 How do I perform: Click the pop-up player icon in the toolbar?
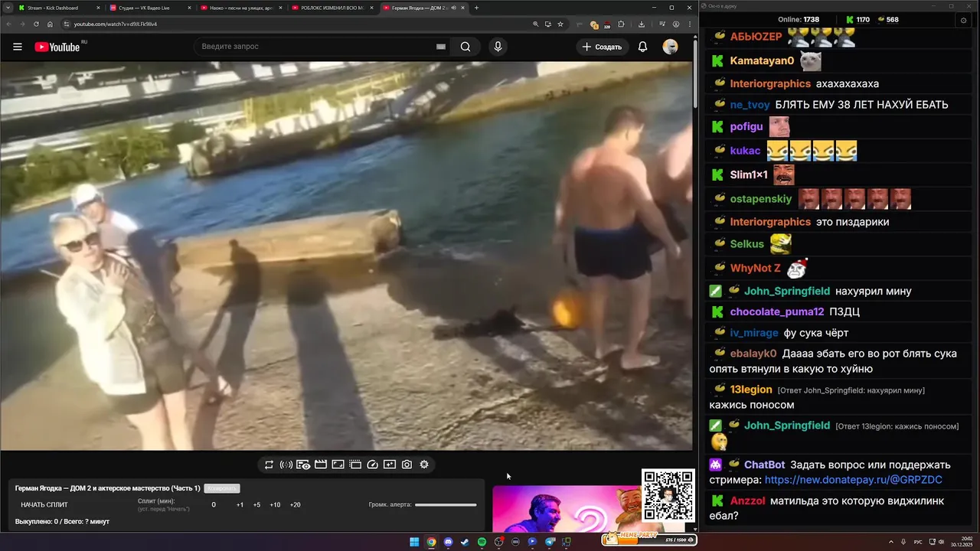pos(338,465)
